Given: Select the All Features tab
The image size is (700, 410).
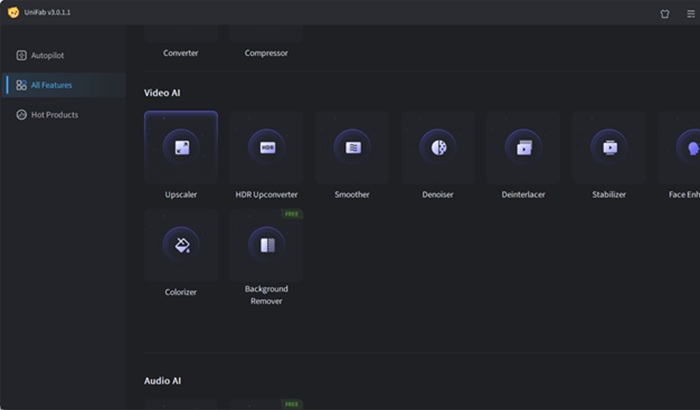Looking at the screenshot, I should coord(64,85).
